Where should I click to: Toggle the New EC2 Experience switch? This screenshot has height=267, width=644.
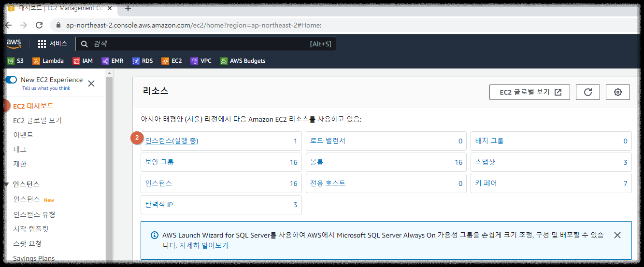click(x=12, y=80)
